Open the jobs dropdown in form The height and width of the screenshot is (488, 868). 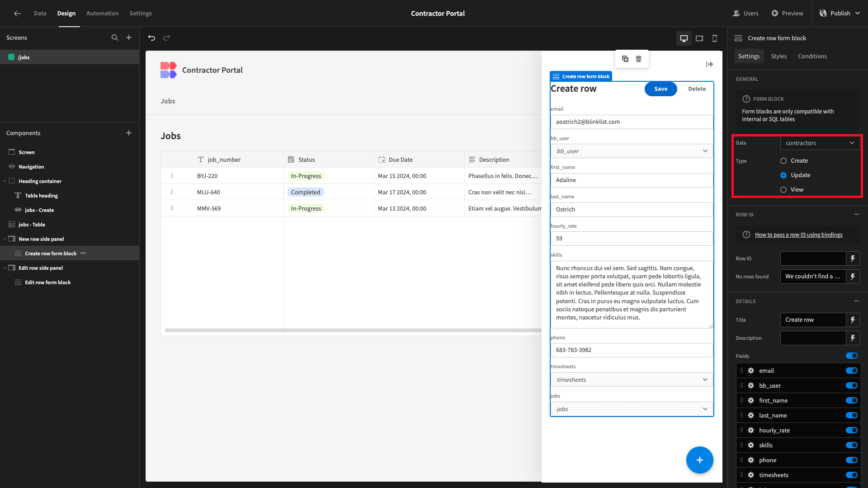tap(632, 409)
